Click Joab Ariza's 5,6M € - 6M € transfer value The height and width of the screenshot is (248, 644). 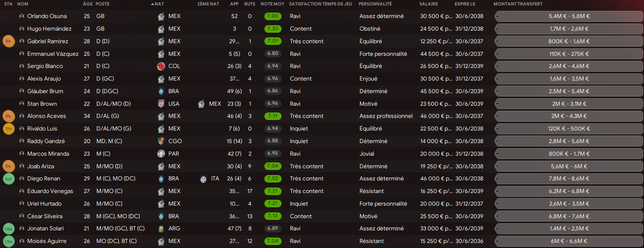[x=568, y=166]
